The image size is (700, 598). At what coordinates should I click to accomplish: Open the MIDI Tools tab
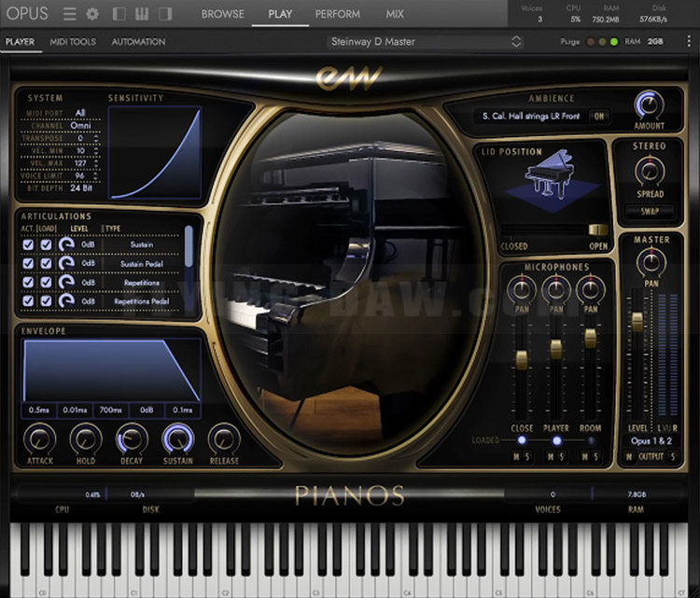73,41
